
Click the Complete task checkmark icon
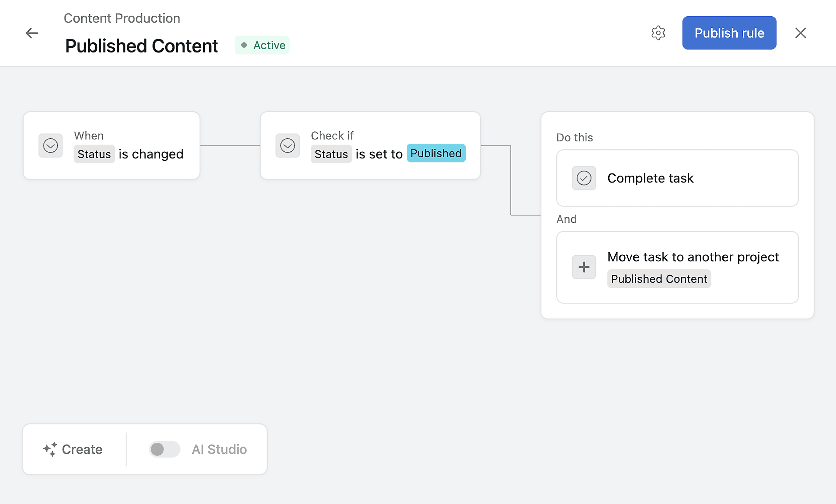(x=584, y=178)
